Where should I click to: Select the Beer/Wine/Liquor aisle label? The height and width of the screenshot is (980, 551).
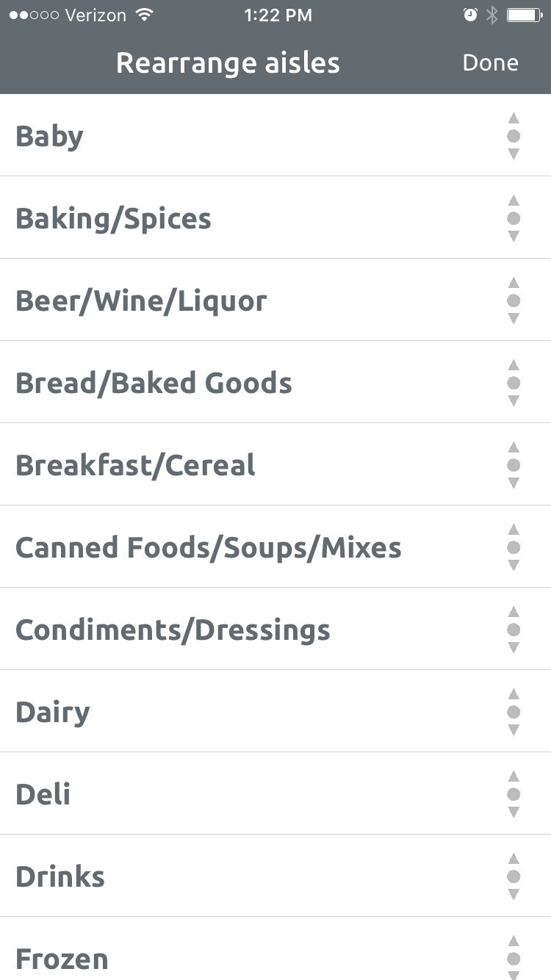(x=141, y=301)
